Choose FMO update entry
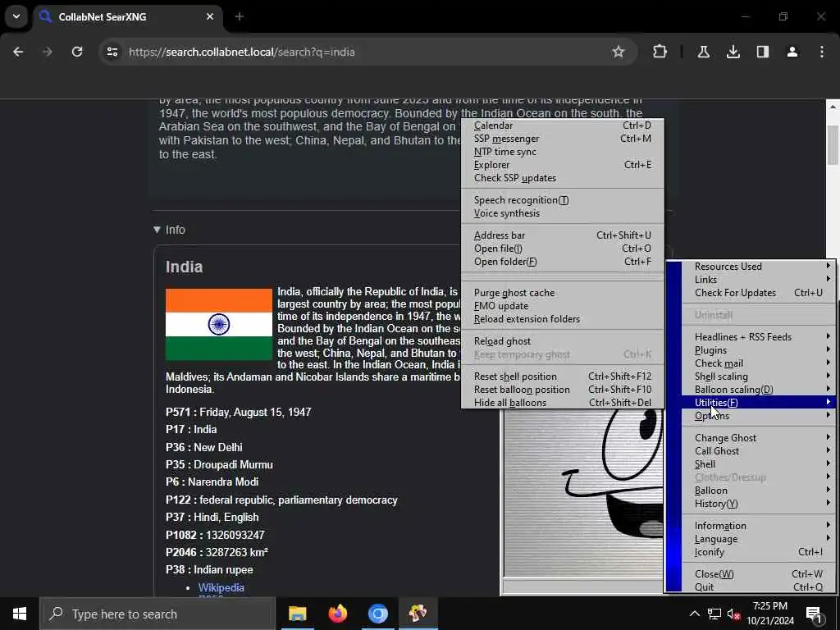The width and height of the screenshot is (840, 630). point(562,306)
